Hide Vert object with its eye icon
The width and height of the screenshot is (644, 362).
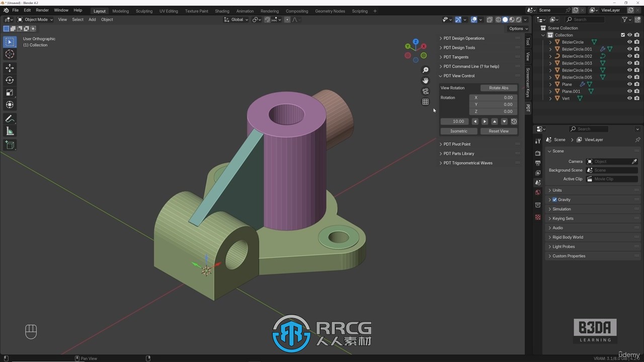pos(629,99)
